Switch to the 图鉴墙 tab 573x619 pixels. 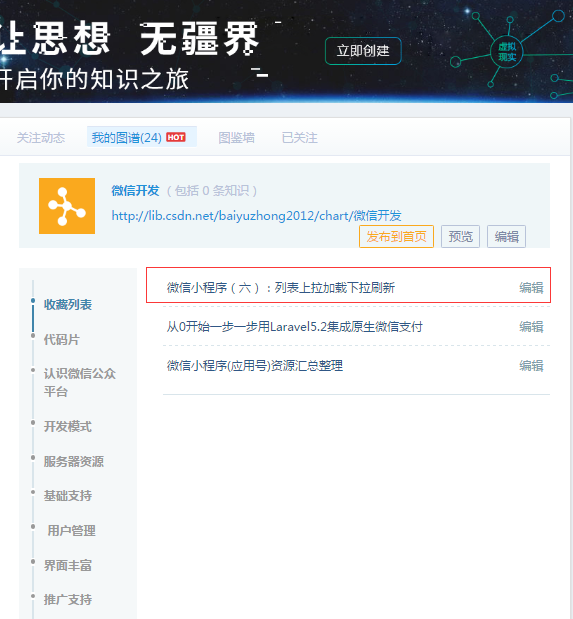(236, 138)
